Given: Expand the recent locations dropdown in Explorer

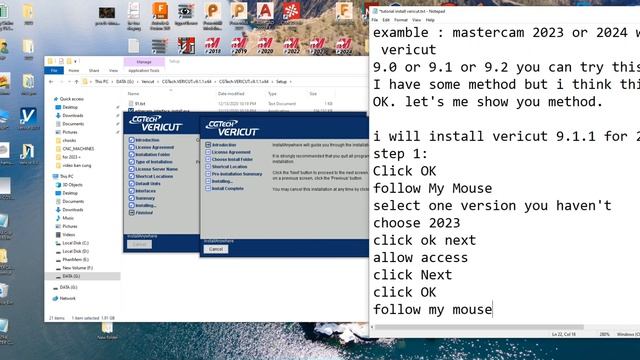Looking at the screenshot, I should point(69,82).
